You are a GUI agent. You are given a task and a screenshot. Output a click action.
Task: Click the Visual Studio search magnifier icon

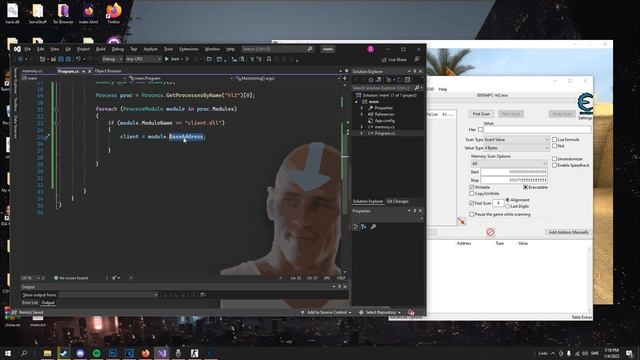click(310, 49)
